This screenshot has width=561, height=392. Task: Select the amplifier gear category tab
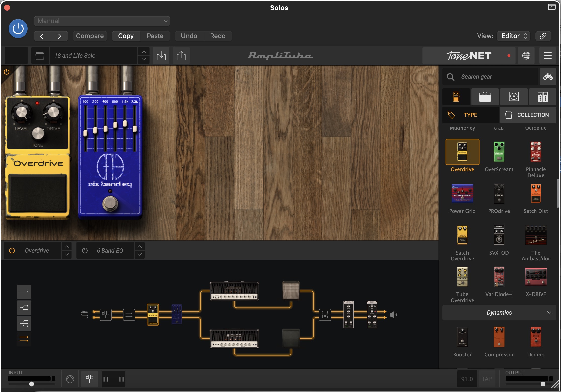click(485, 97)
